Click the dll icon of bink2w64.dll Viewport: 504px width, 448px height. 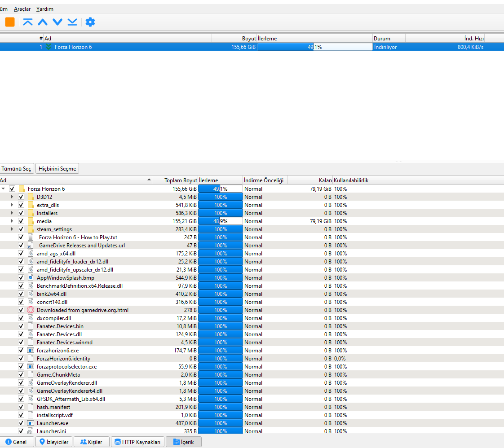(x=31, y=294)
